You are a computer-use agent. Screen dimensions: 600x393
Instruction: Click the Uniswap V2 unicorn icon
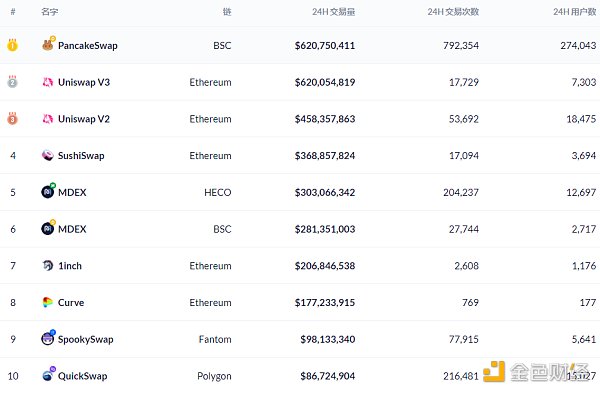point(47,119)
